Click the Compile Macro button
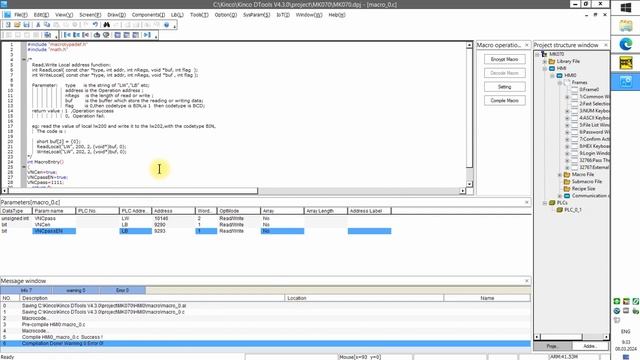The height and width of the screenshot is (360, 640). click(x=504, y=100)
